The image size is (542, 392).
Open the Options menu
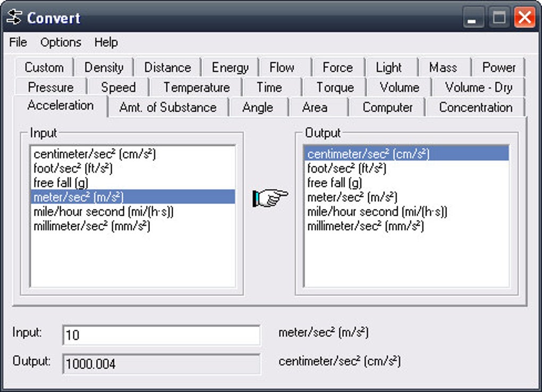(x=60, y=42)
